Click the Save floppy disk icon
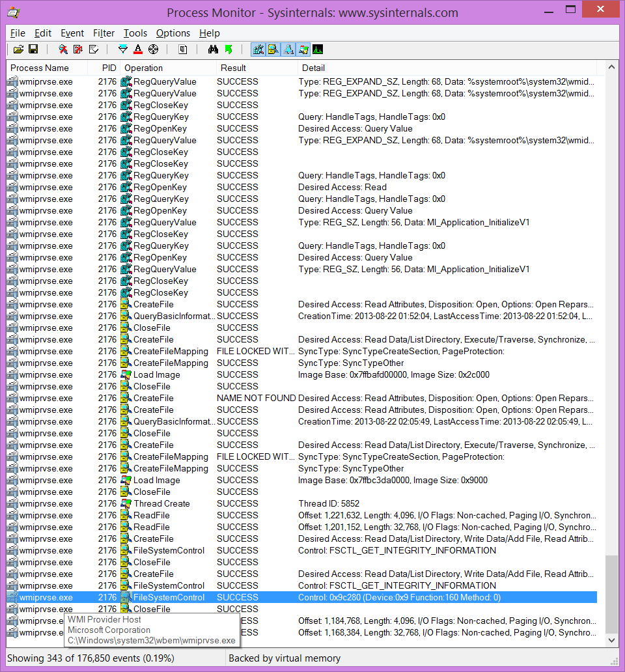This screenshot has width=625, height=672. pyautogui.click(x=33, y=49)
